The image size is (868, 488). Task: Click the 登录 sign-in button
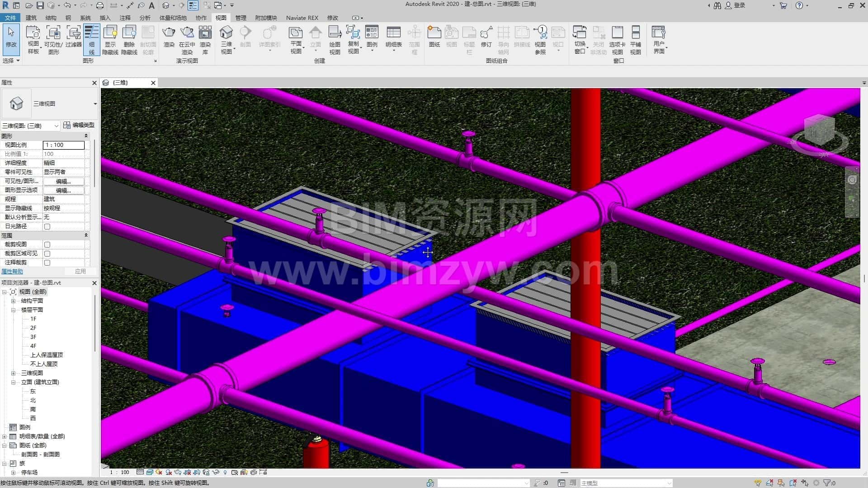pyautogui.click(x=736, y=5)
